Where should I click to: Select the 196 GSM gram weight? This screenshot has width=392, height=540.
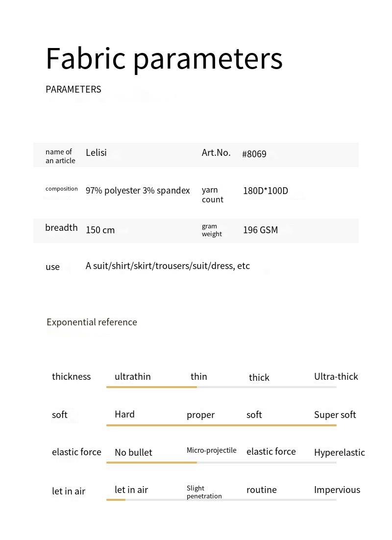pyautogui.click(x=260, y=230)
